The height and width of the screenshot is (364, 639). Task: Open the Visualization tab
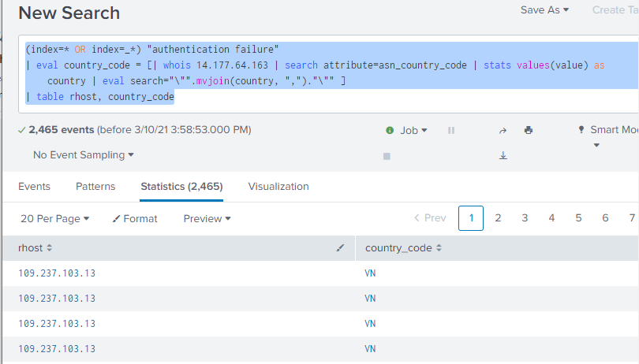tap(278, 187)
